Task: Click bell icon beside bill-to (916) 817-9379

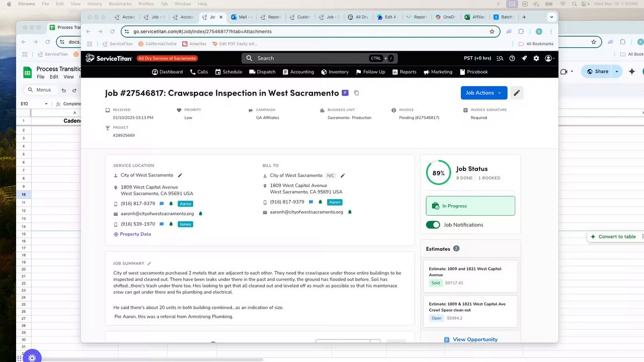Action: coord(320,202)
